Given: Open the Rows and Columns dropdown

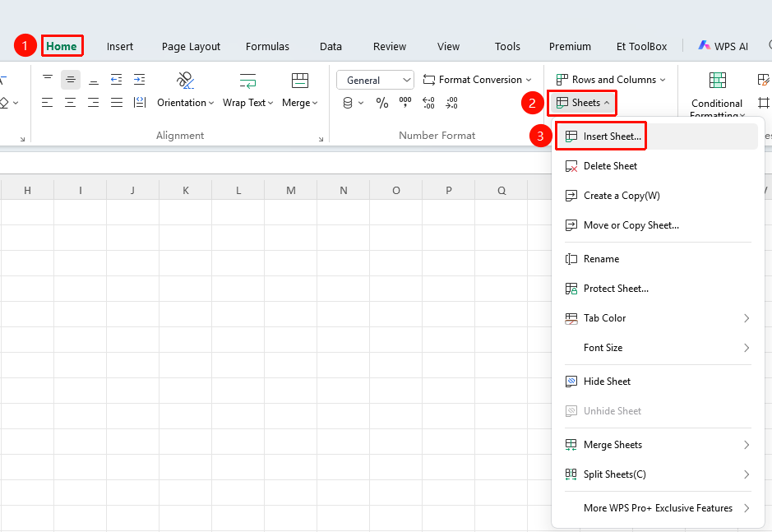Looking at the screenshot, I should point(611,80).
